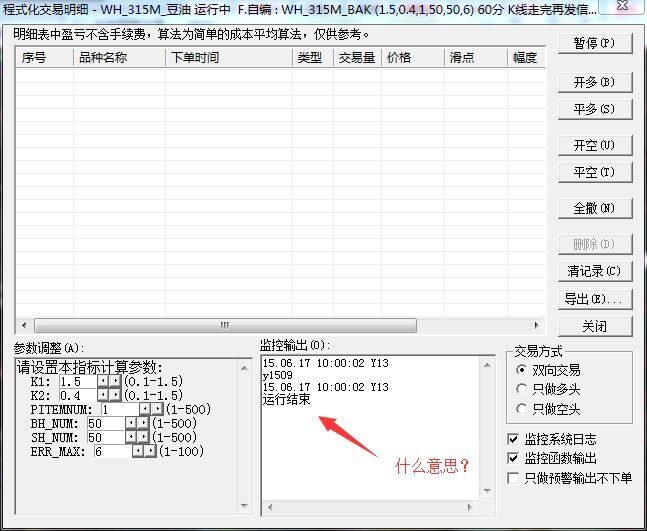The height and width of the screenshot is (531, 647).
Task: Uncheck the 监控系统日志 checkbox
Action: coord(514,439)
